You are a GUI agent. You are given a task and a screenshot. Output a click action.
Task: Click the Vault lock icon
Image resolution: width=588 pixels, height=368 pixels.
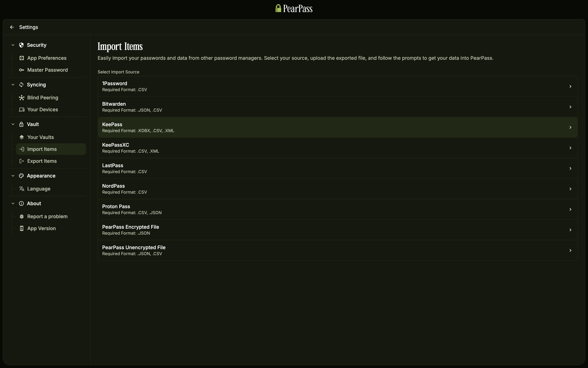[x=21, y=124]
